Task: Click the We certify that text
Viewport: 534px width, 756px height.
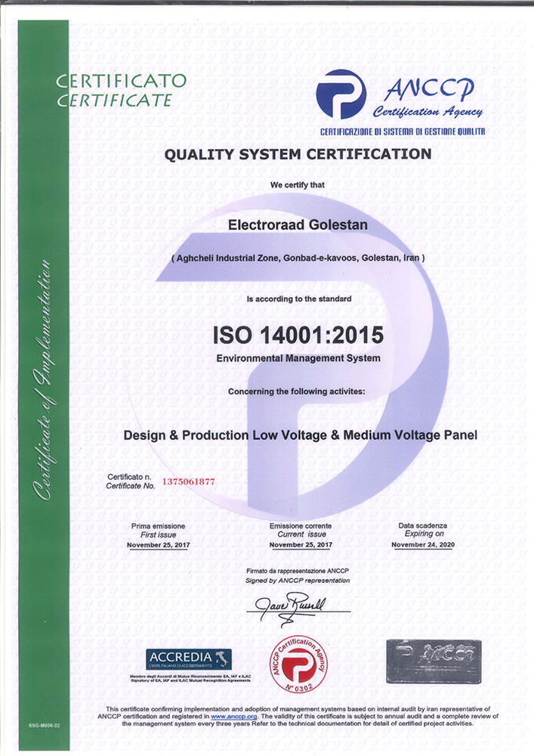Action: pyautogui.click(x=298, y=184)
